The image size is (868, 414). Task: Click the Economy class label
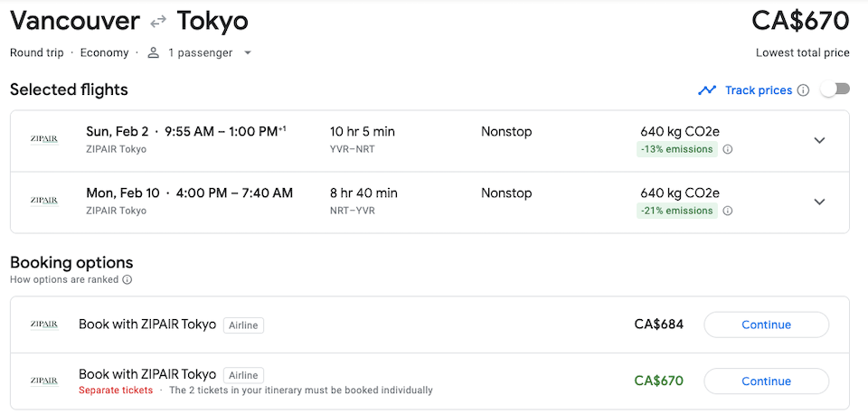click(x=104, y=53)
